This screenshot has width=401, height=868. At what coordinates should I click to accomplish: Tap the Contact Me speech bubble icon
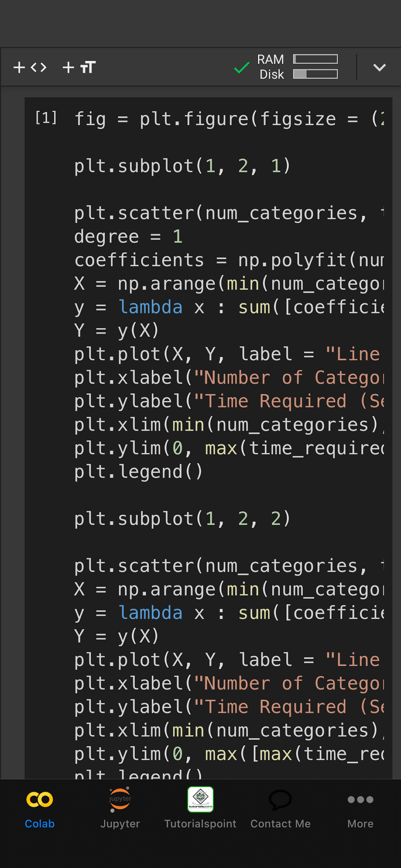click(280, 800)
